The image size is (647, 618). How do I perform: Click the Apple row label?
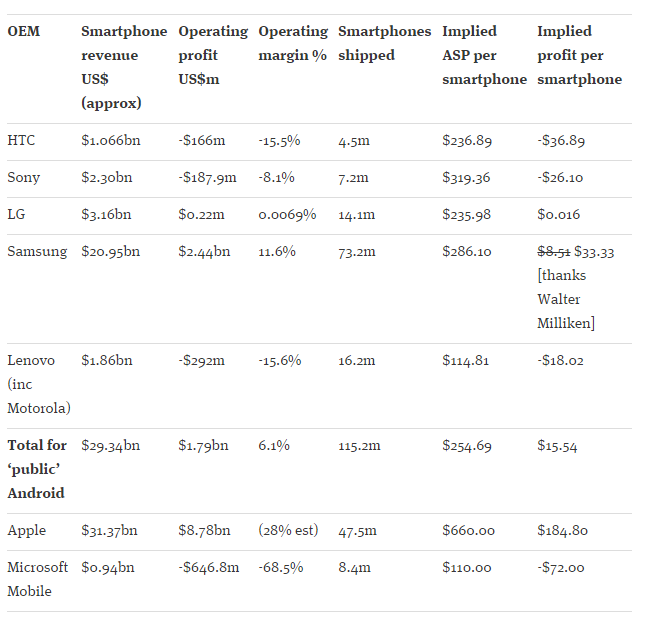coord(26,531)
